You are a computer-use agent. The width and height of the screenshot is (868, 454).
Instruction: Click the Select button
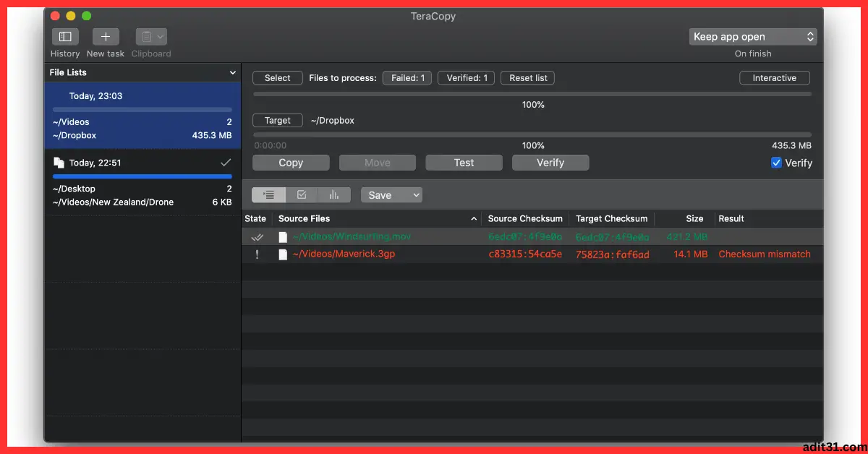(277, 78)
